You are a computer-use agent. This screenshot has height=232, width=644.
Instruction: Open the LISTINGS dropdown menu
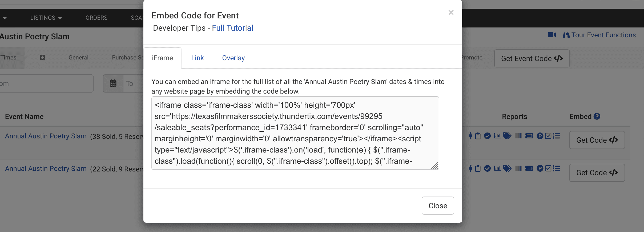point(46,18)
